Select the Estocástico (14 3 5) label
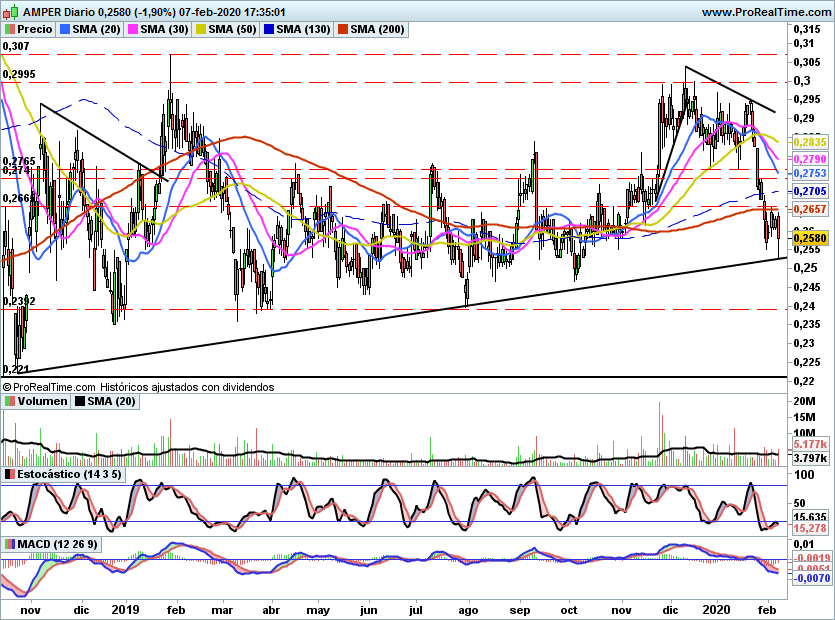Image resolution: width=835 pixels, height=620 pixels. pos(69,474)
